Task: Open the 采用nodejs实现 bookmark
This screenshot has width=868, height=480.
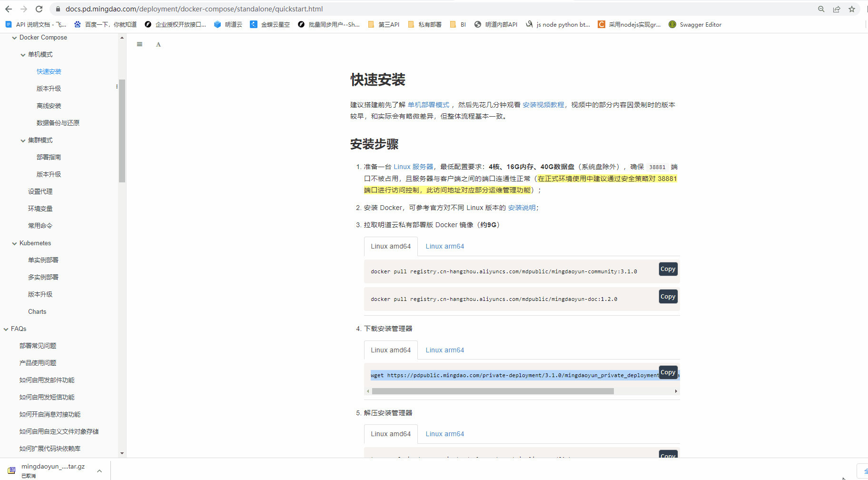Action: pyautogui.click(x=629, y=24)
